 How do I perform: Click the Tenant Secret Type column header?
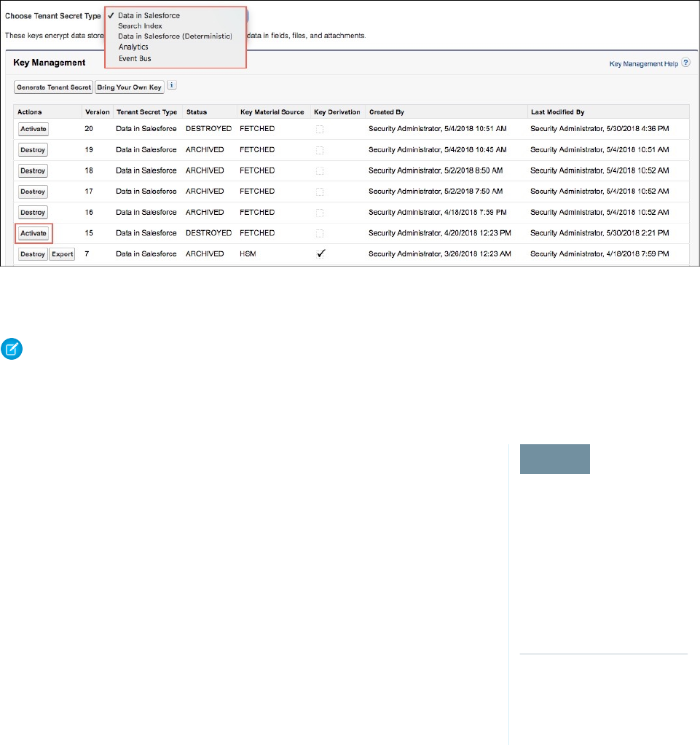[147, 112]
